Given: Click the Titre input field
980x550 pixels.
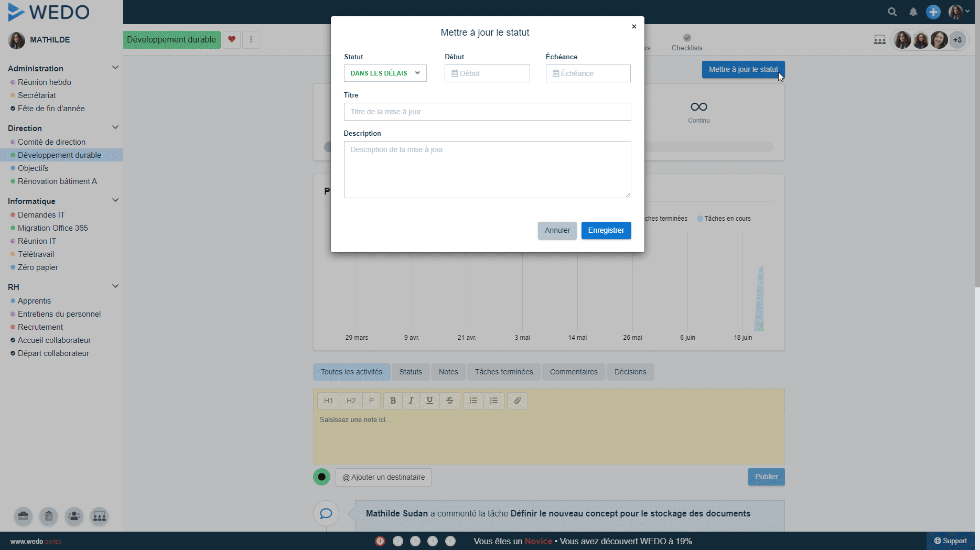Looking at the screenshot, I should point(487,112).
